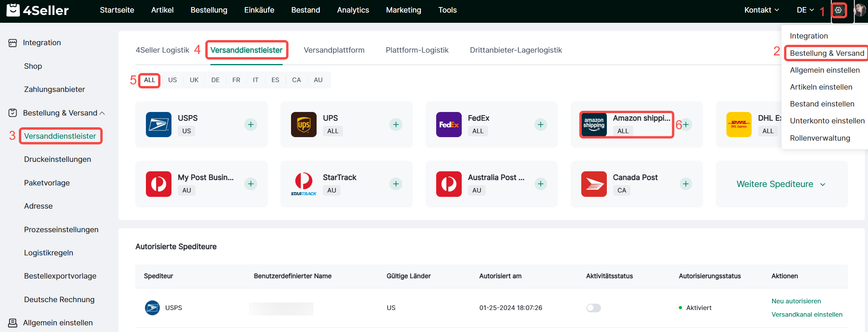Toggle USPS activity status switch
The height and width of the screenshot is (332, 868).
[x=593, y=308]
